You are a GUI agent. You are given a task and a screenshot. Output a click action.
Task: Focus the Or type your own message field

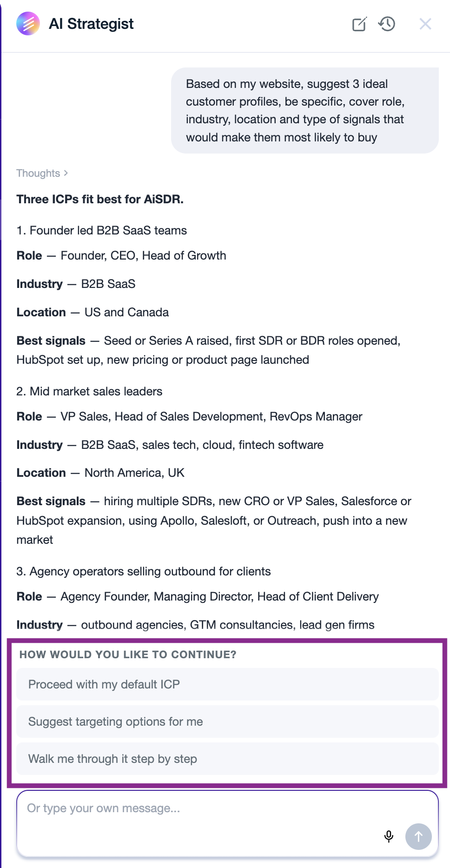[227, 823]
